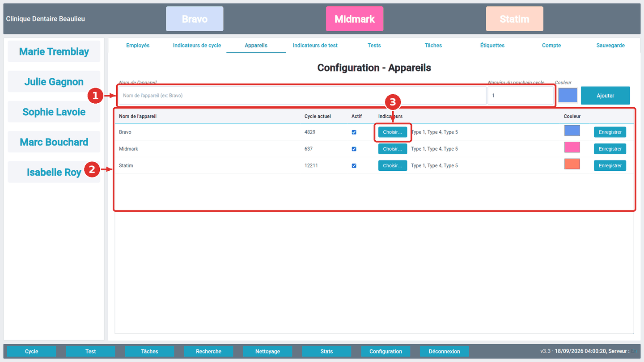Select employee Sophie Lavoie

[x=54, y=112]
